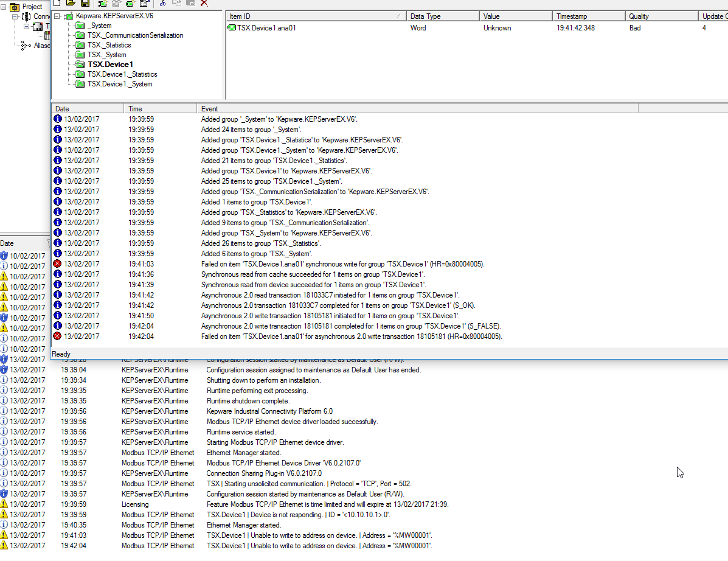Click the New Server connection icon
This screenshot has width=728, height=561.
point(102,3)
